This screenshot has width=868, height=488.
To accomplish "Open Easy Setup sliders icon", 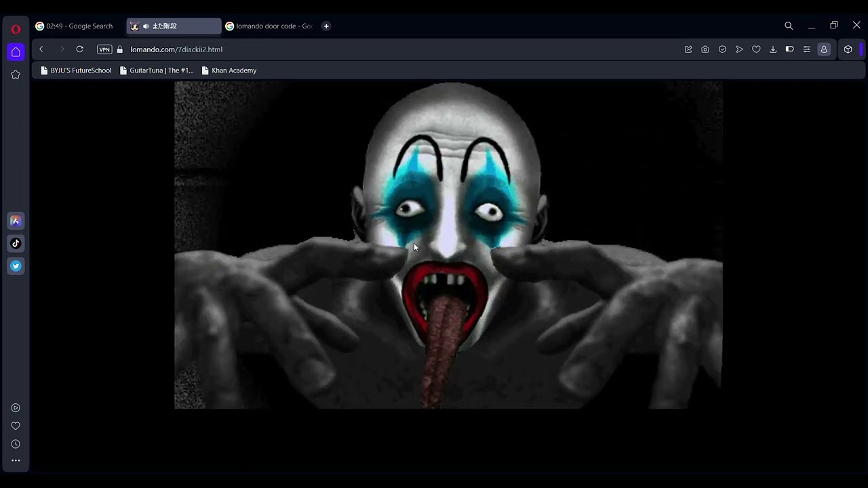I will (807, 49).
